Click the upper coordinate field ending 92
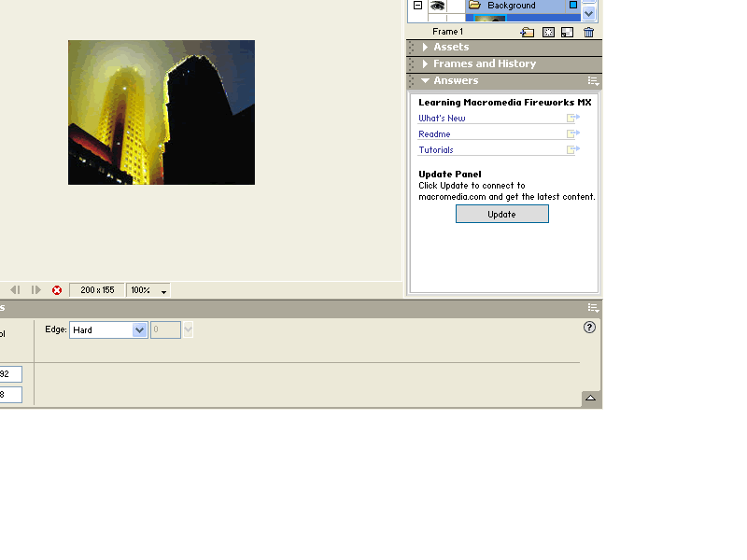747x560 pixels. (10, 374)
